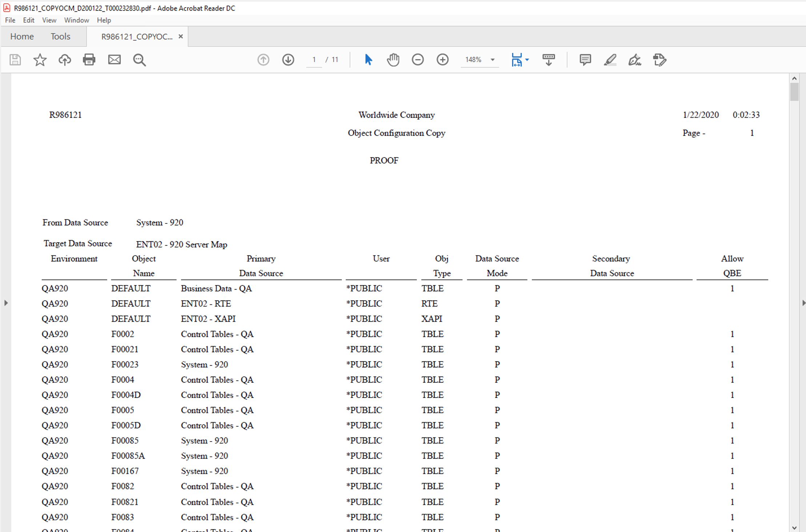The height and width of the screenshot is (532, 806).
Task: Click the PROOF label
Action: click(x=384, y=160)
